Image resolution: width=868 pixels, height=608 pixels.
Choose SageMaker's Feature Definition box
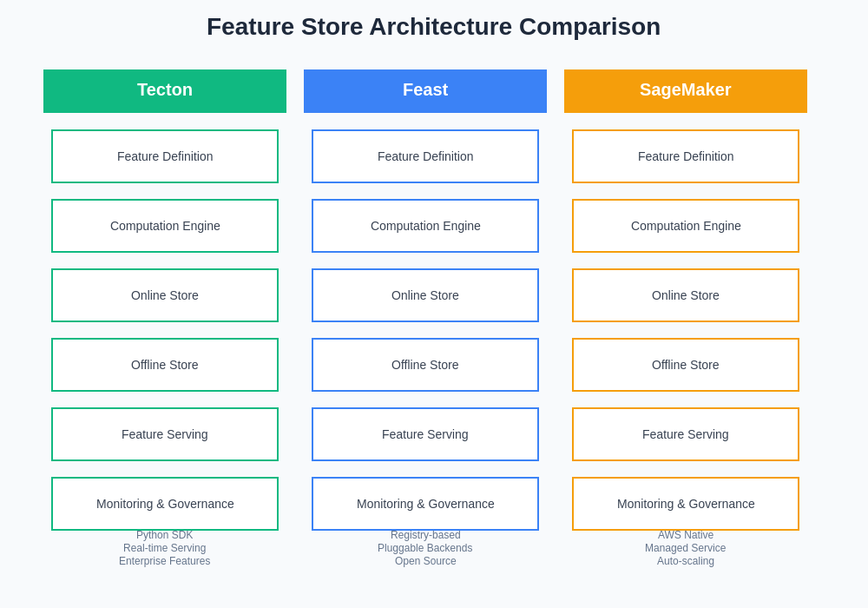coord(686,156)
